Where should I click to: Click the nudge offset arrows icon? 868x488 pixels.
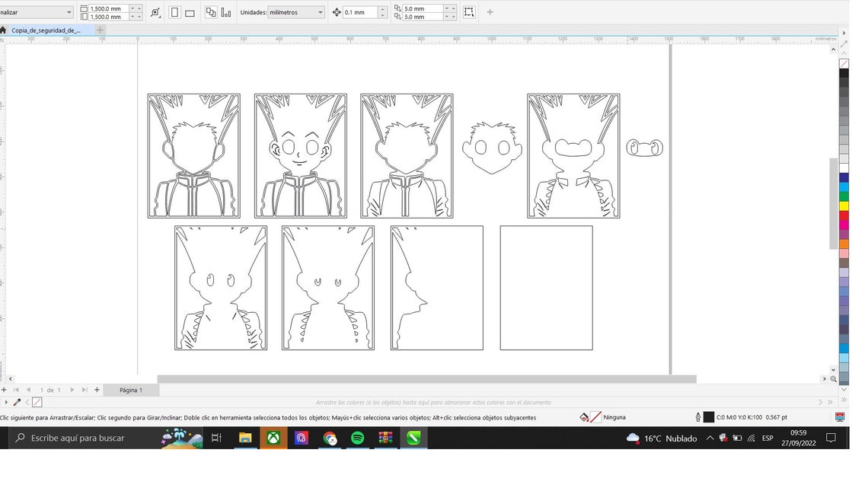click(337, 12)
